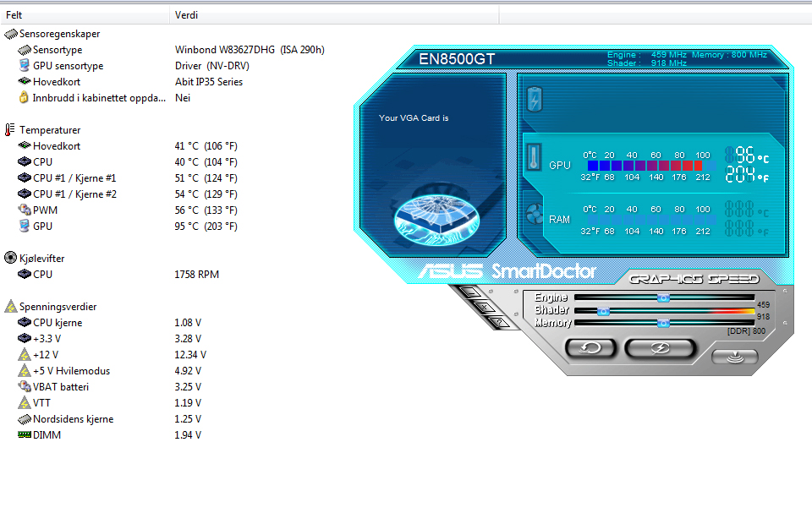812x513 pixels.
Task: Click the value 56 °C (133 °F)
Action: (x=206, y=210)
